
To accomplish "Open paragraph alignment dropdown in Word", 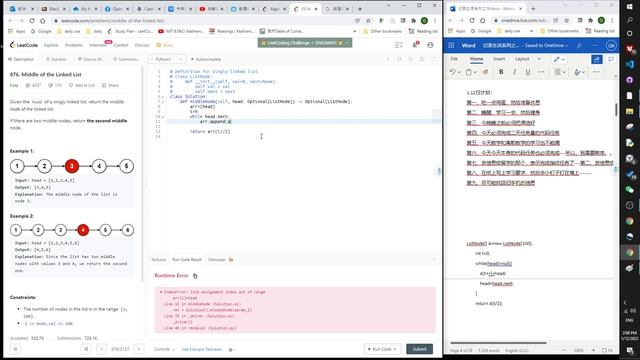I will 560,72.
